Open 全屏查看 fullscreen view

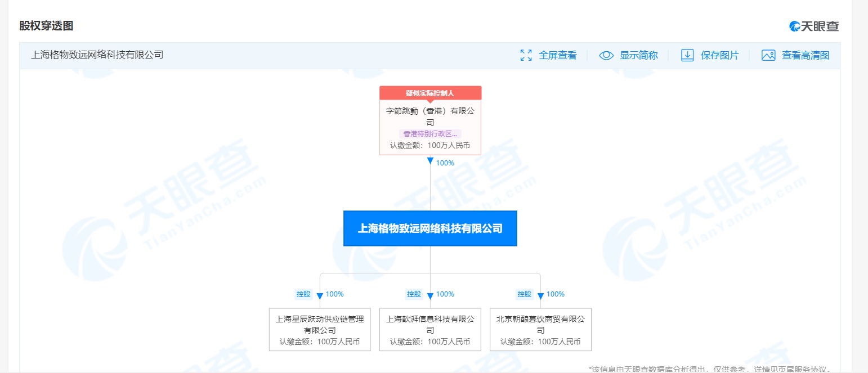558,55
